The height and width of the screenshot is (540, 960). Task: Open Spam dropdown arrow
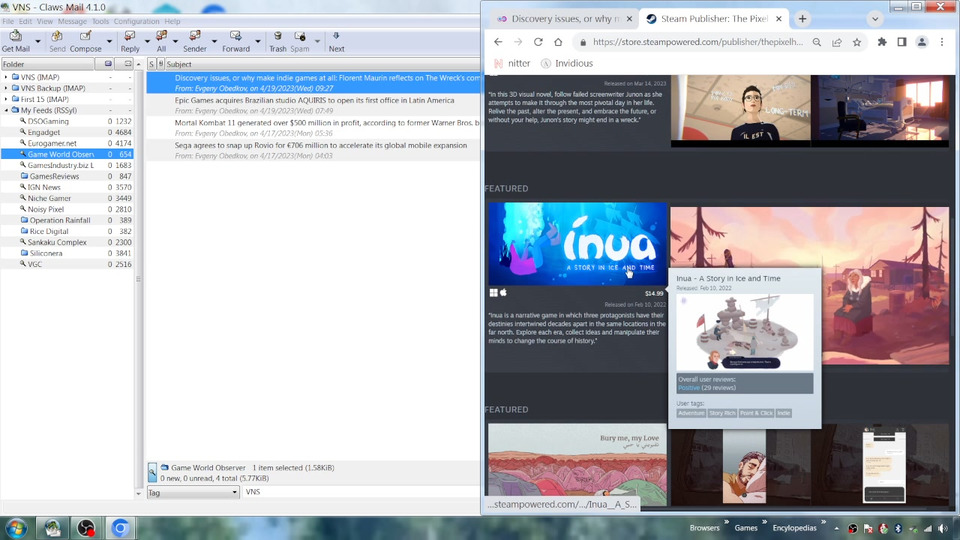coord(317,42)
